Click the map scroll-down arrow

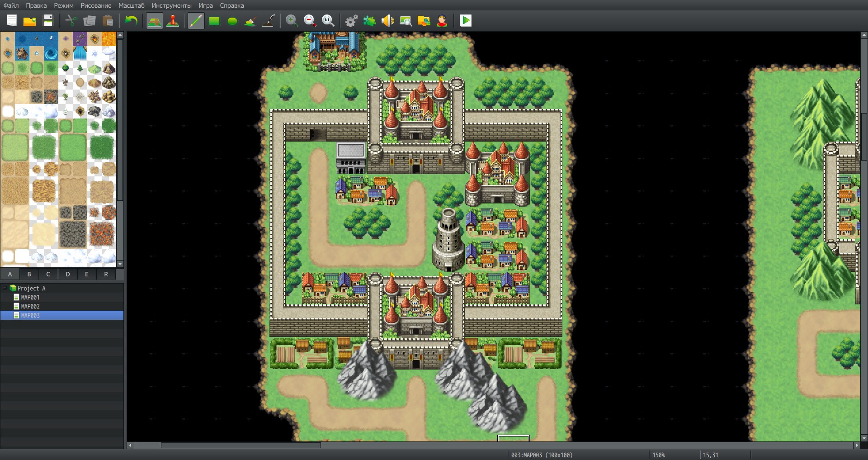[x=864, y=438]
